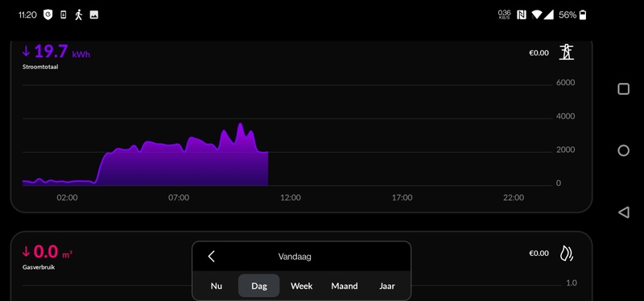Image resolution: width=644 pixels, height=301 pixels.
Task: Select the Dag period tab
Action: [258, 286]
